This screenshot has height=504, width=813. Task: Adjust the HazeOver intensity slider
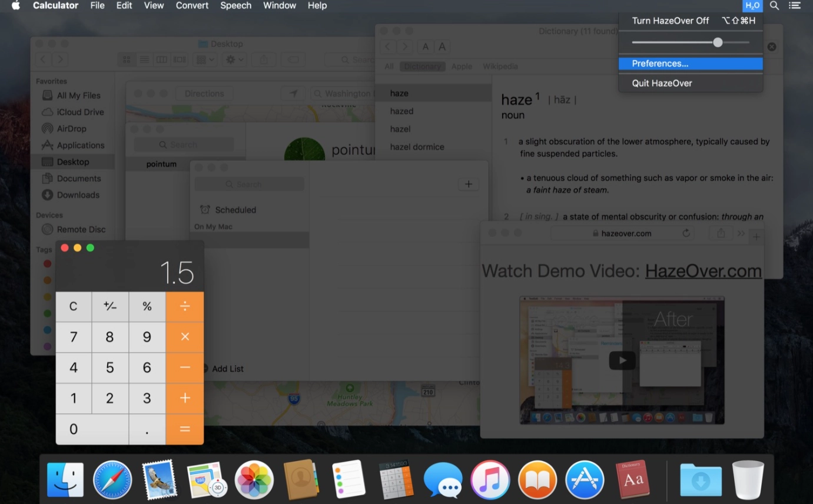717,42
